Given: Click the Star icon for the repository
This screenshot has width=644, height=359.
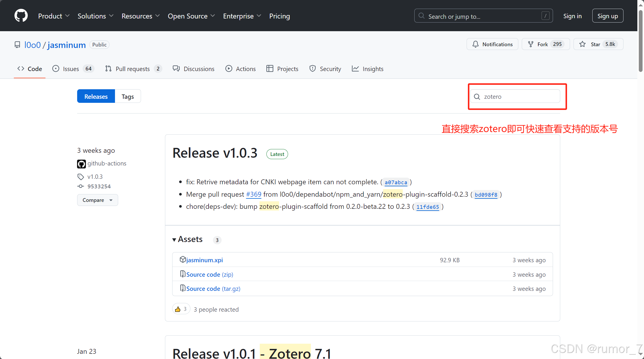Looking at the screenshot, I should [582, 44].
